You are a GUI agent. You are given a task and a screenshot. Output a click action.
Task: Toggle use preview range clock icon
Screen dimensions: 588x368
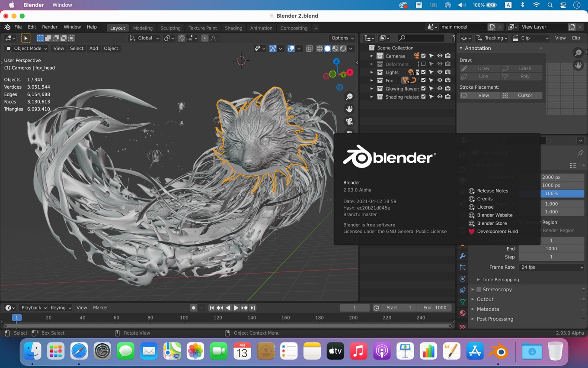[x=376, y=308]
